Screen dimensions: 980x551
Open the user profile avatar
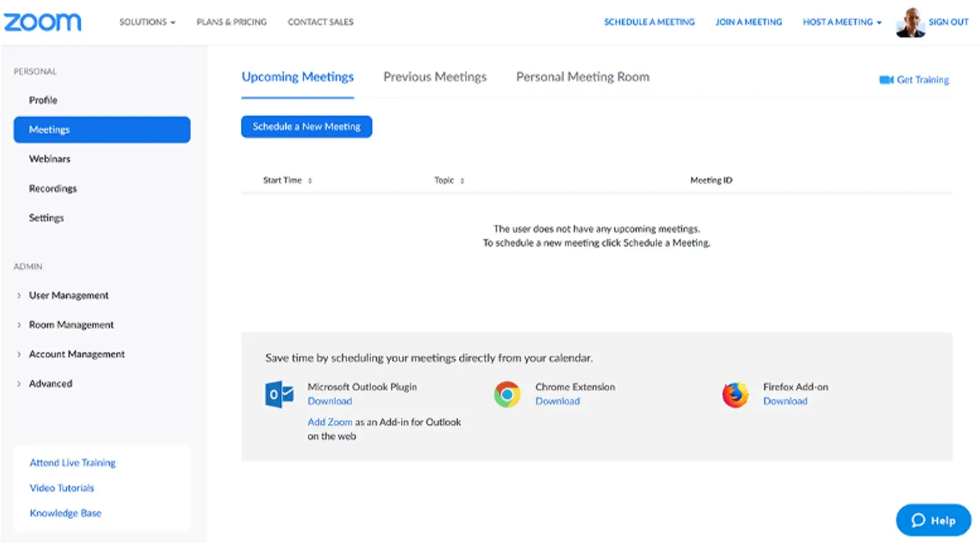point(910,22)
